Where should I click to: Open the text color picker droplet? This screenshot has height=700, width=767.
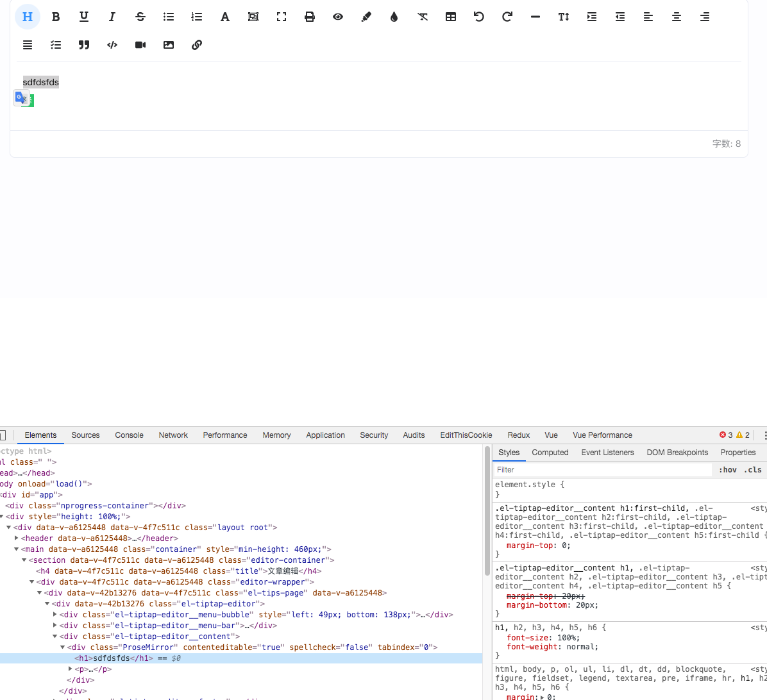[x=394, y=17]
